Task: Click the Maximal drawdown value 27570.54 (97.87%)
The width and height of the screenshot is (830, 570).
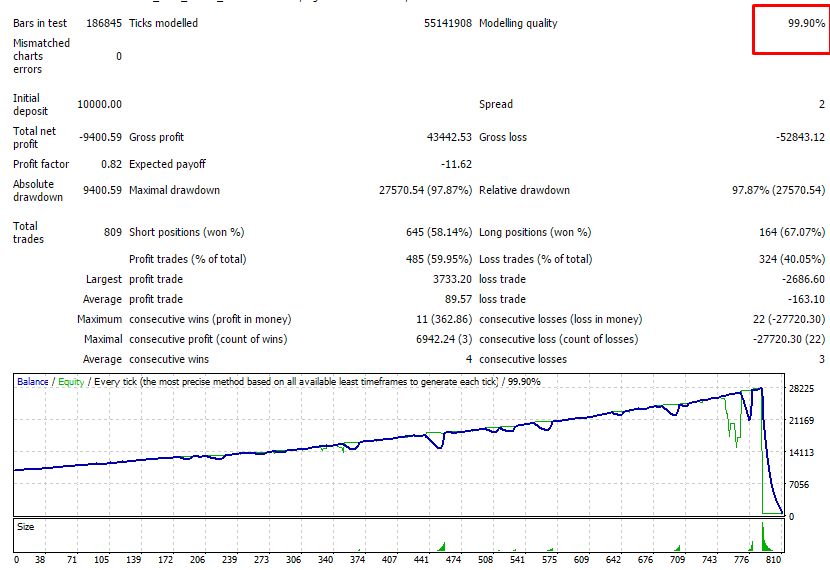Action: pyautogui.click(x=425, y=190)
